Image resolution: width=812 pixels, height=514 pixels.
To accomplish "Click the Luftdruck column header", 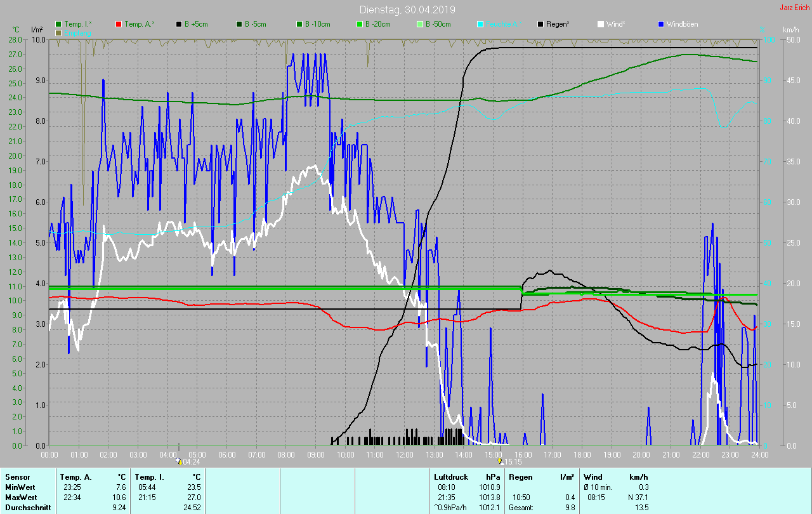I will tap(450, 477).
